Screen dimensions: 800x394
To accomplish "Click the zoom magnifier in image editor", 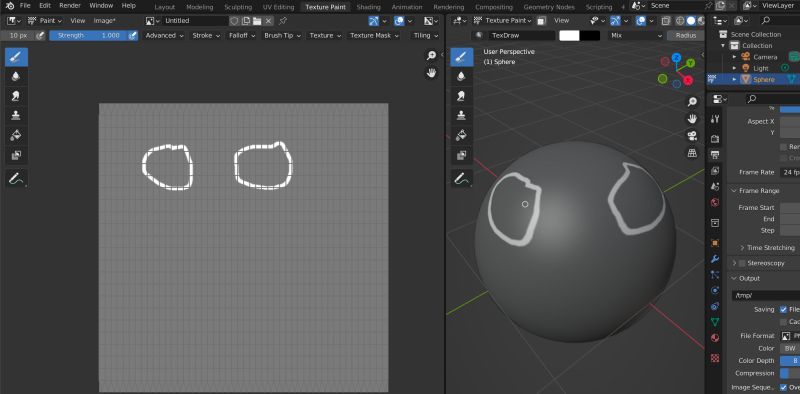I will click(432, 56).
